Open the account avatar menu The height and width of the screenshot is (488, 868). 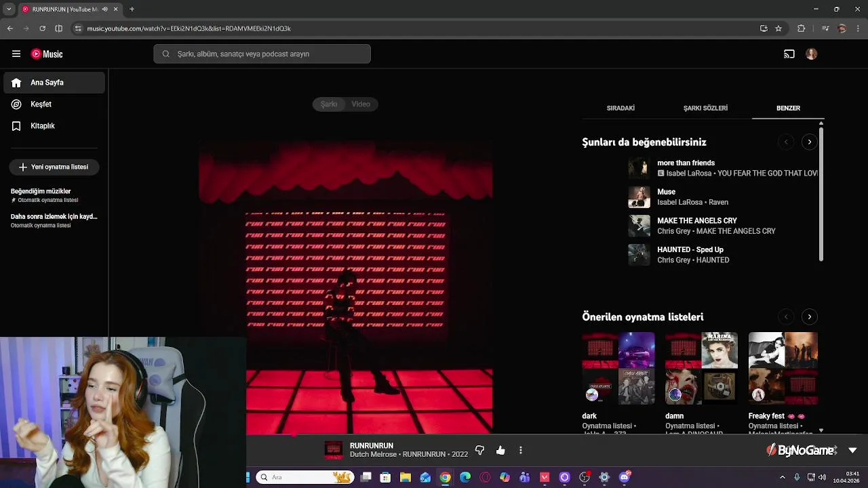(812, 54)
